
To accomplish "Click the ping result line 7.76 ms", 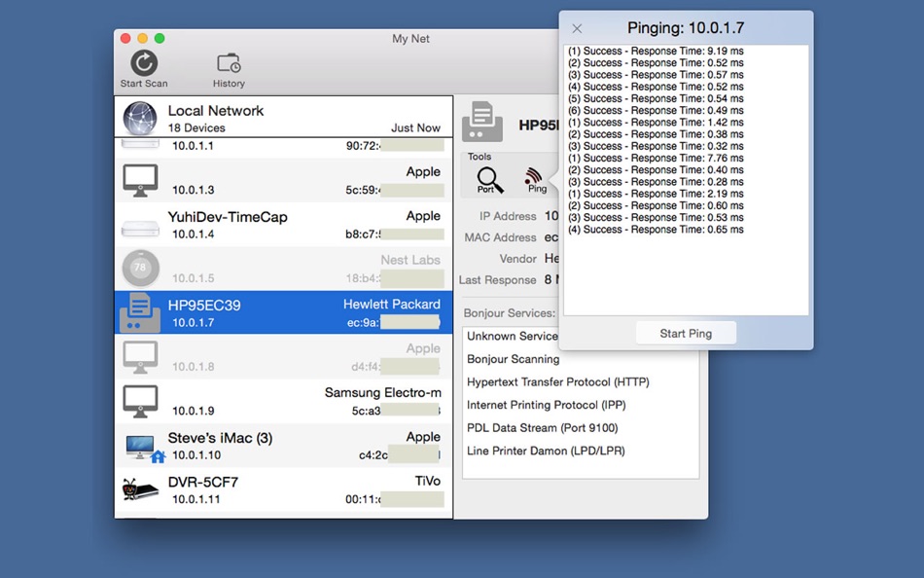I will coord(656,158).
